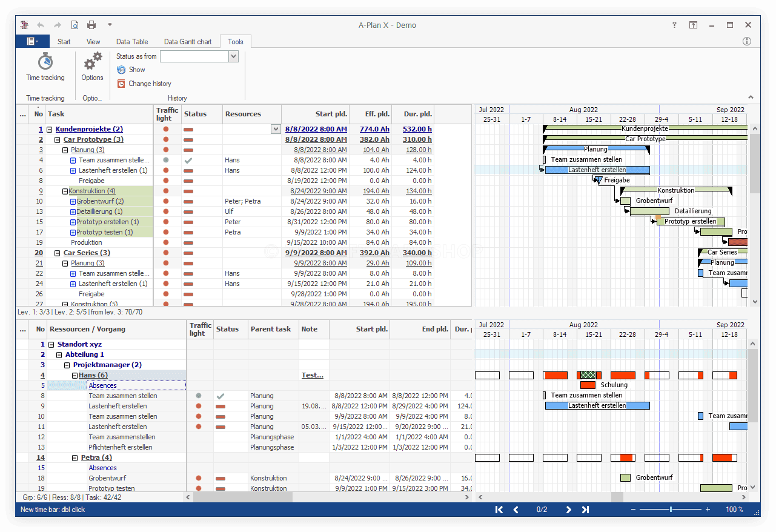This screenshot has height=532, width=776.
Task: Collapse Projektmanager (2) node
Action: 67,365
